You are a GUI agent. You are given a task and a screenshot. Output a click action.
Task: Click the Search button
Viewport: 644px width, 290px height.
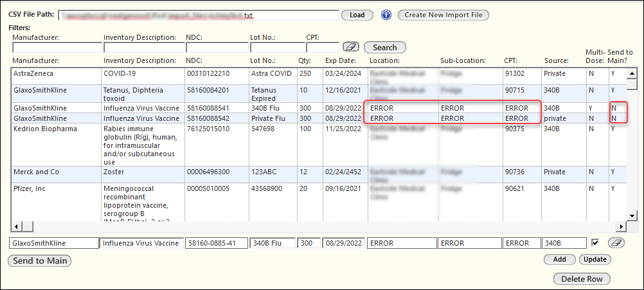pos(385,47)
